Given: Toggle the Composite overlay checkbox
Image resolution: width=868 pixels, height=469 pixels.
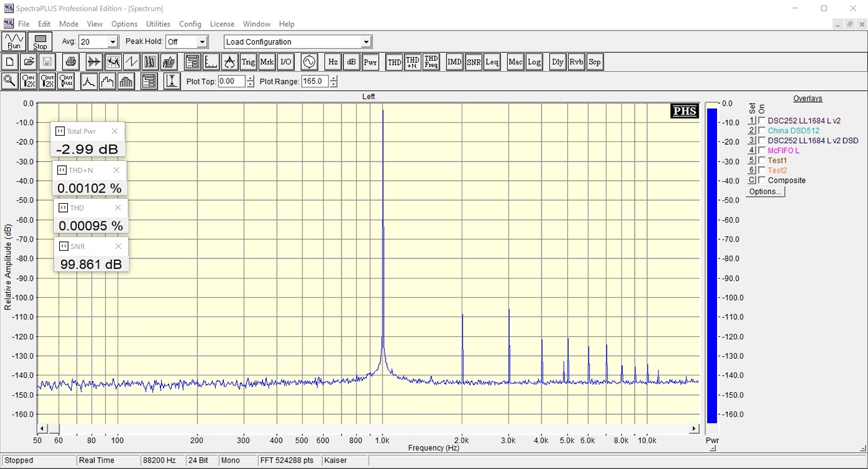Looking at the screenshot, I should coord(762,180).
